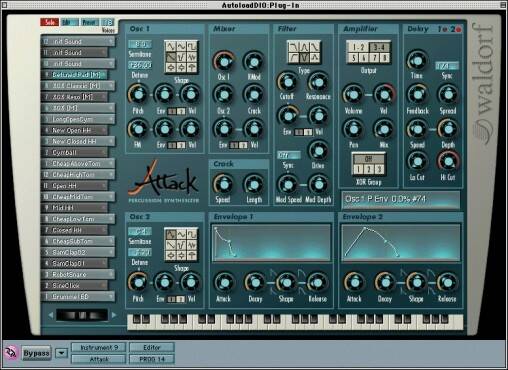Click the Envelope 2 graph display
508x370 pixels.
tap(401, 242)
